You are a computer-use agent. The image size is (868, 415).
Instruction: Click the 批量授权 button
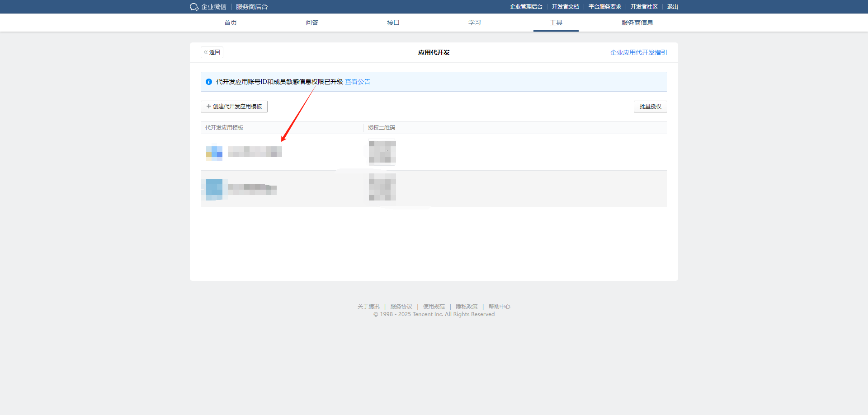tap(650, 107)
